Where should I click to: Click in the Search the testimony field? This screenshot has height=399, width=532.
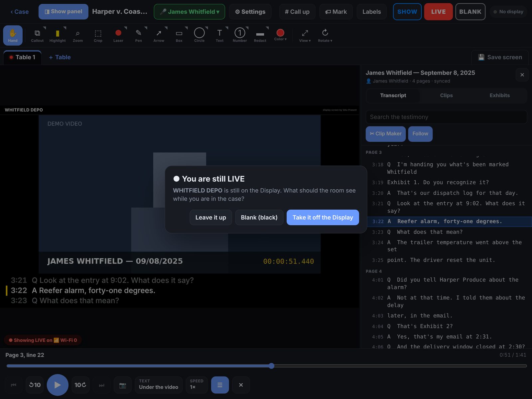[x=446, y=117]
